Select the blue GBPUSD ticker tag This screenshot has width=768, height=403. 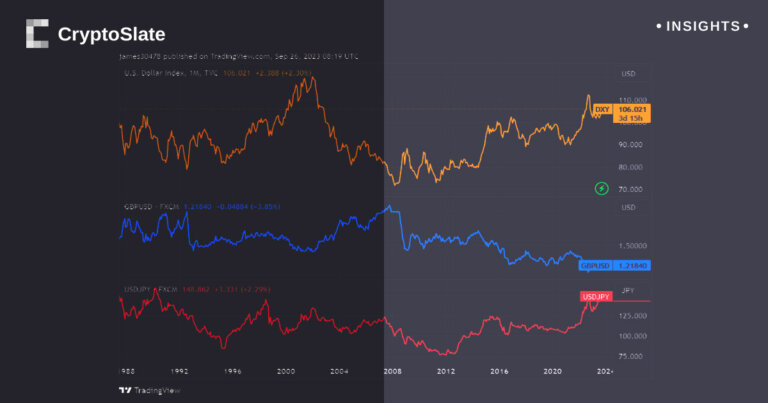click(x=596, y=266)
